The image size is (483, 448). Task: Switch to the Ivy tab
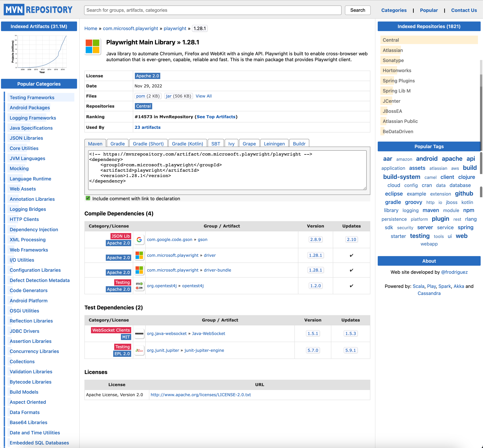(231, 143)
